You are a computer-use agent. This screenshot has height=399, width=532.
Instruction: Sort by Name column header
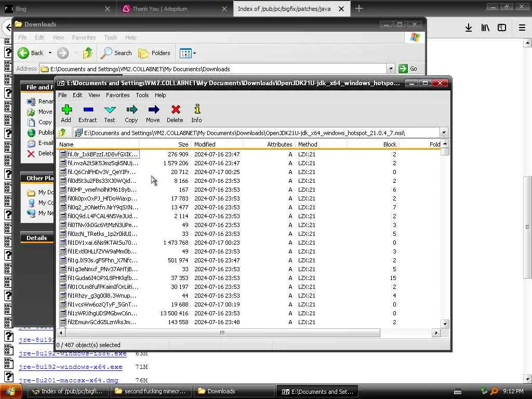[x=98, y=144]
